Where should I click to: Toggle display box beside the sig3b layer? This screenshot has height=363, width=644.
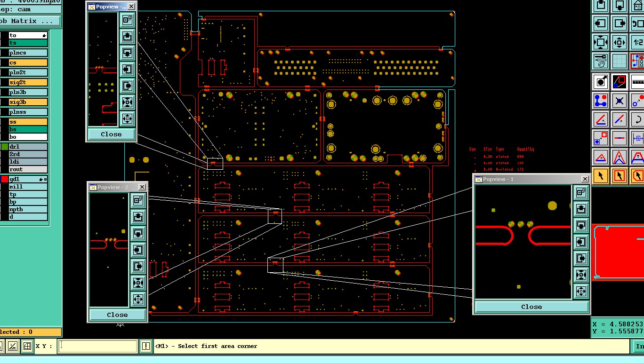(x=4, y=102)
